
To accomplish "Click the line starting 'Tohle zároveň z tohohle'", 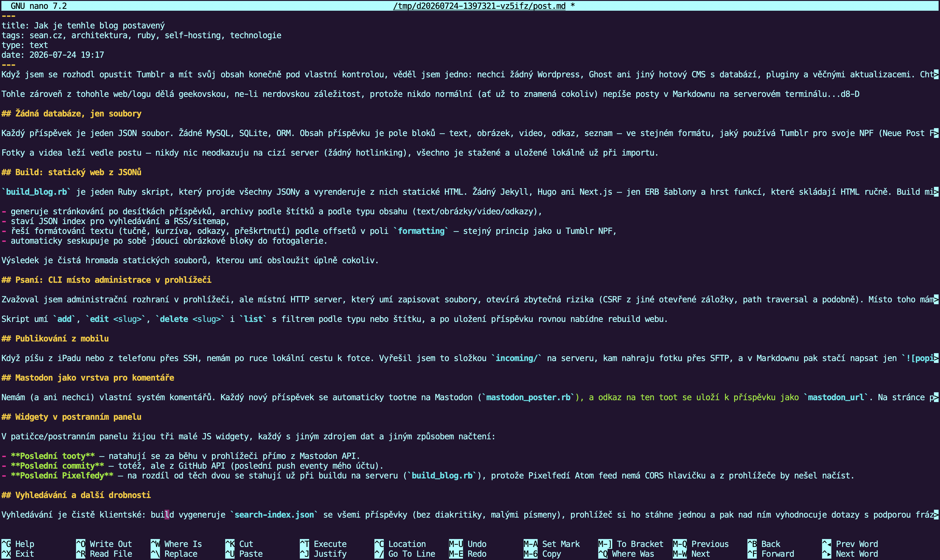I will 431,94.
